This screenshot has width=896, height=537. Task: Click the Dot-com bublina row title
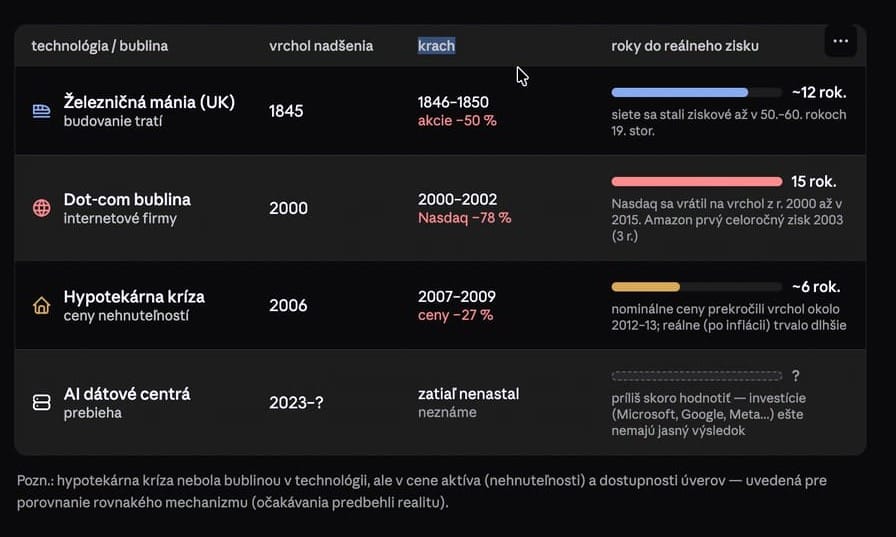point(127,199)
